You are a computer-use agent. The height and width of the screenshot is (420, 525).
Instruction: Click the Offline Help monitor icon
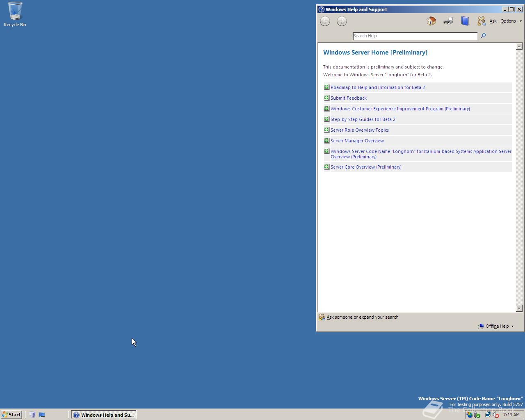481,326
